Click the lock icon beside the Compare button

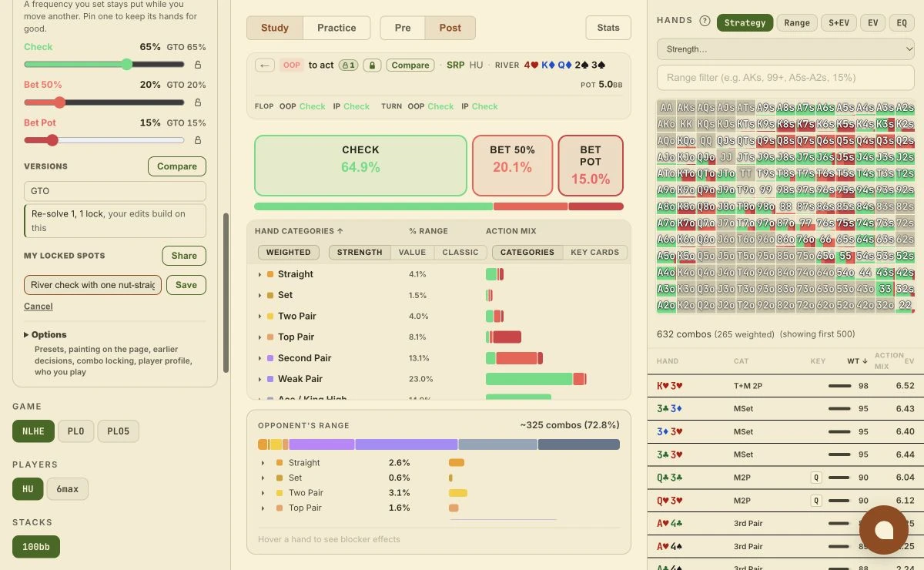coord(373,65)
